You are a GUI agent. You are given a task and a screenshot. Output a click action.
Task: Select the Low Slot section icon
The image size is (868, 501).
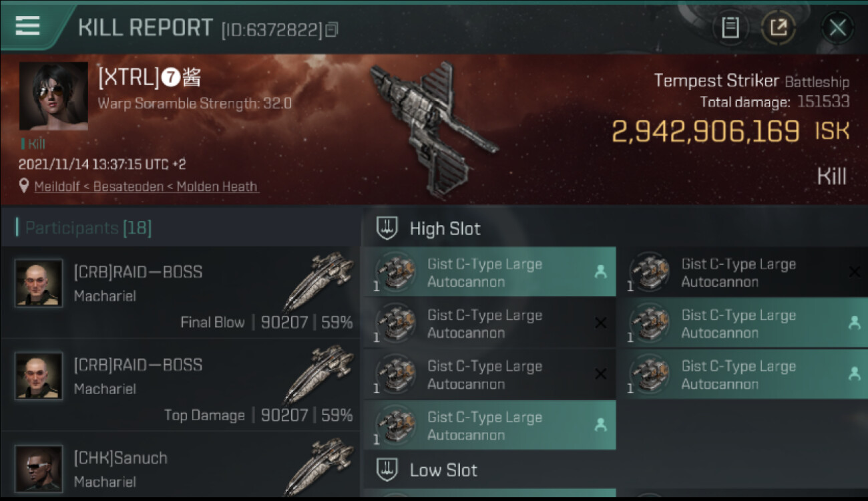[x=387, y=470]
